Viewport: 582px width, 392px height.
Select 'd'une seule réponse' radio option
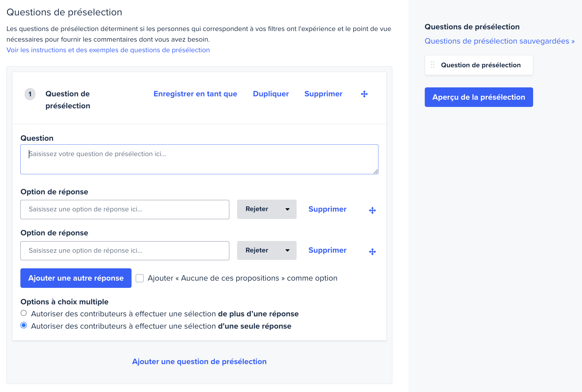24,326
